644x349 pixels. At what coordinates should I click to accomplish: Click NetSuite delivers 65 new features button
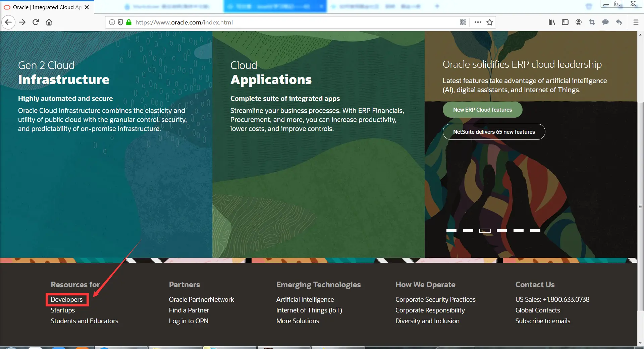494,132
